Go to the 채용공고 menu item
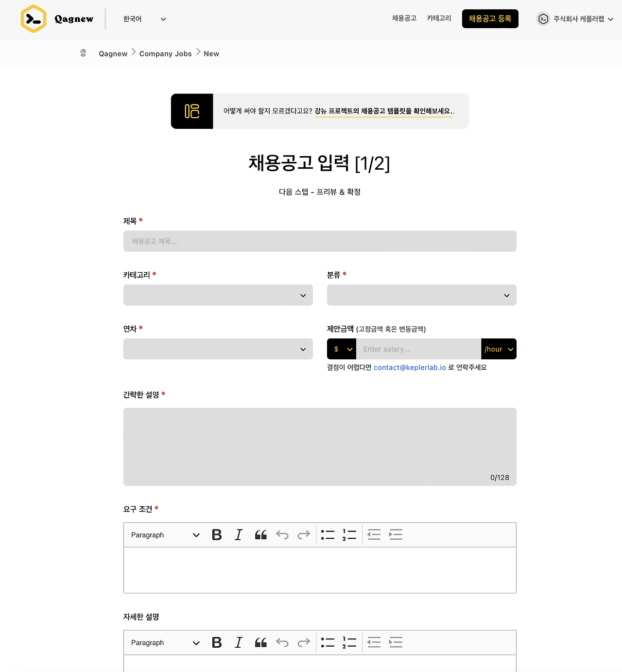The width and height of the screenshot is (622, 672). click(404, 18)
